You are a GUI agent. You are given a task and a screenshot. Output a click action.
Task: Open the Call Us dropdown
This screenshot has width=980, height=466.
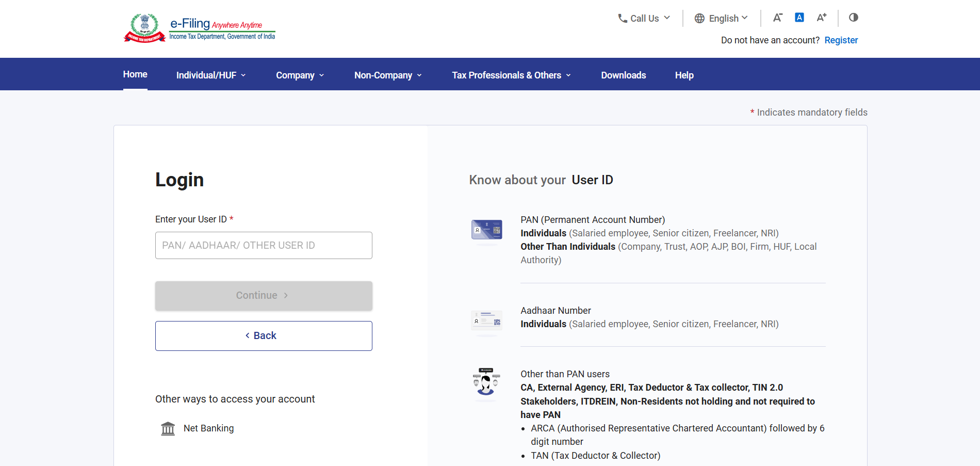644,19
